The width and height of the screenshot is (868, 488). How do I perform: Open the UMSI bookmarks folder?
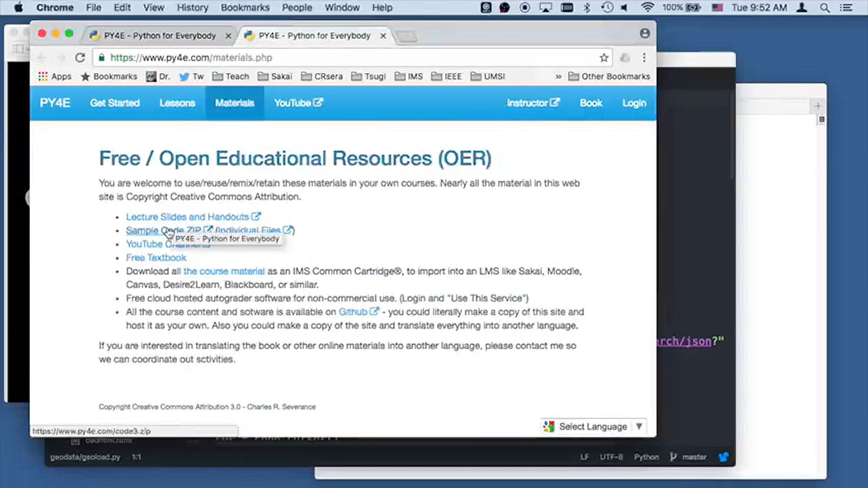pos(487,76)
